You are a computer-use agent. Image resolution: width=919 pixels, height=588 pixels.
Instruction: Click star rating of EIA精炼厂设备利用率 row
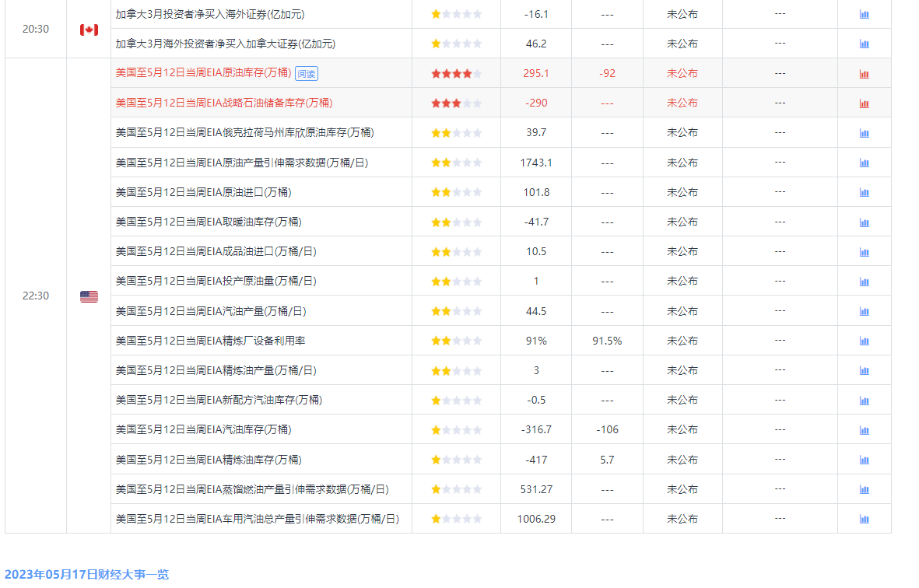pos(456,341)
